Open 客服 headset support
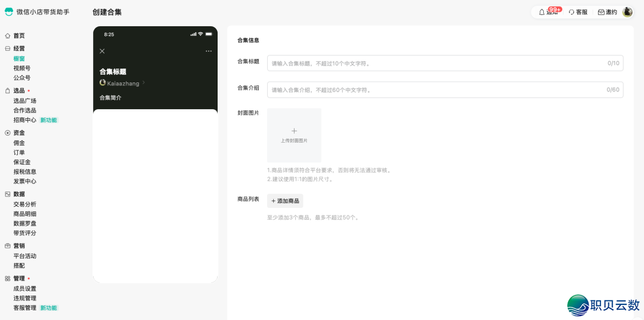Viewport: 644px width, 320px height. click(571, 13)
